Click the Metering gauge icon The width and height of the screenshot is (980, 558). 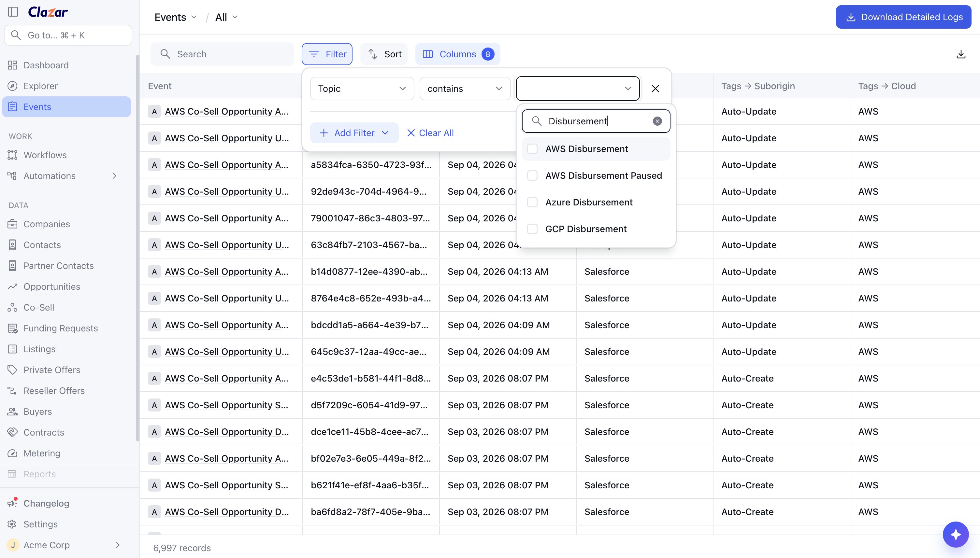pos(12,453)
